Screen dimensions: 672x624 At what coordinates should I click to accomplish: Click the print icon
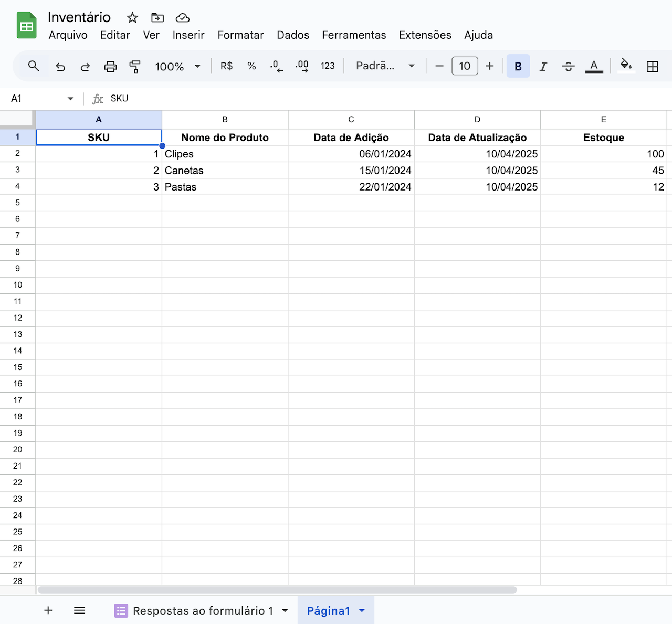pos(110,67)
